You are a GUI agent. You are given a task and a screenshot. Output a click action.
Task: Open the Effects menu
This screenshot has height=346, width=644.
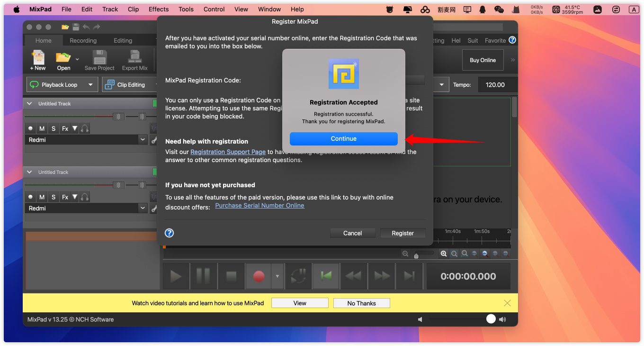(159, 9)
